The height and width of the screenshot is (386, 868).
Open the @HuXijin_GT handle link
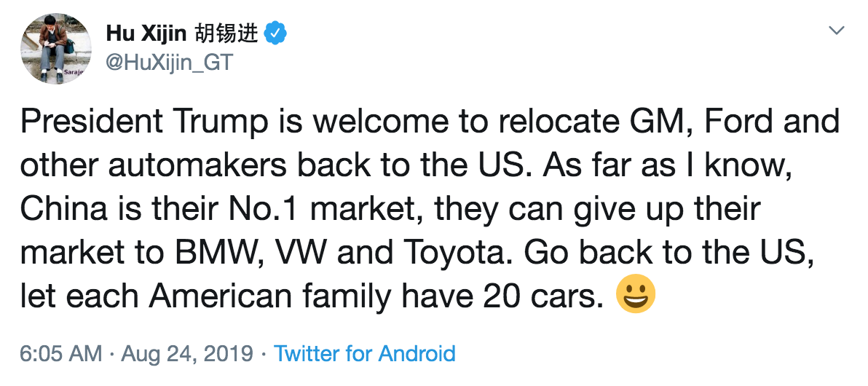170,63
